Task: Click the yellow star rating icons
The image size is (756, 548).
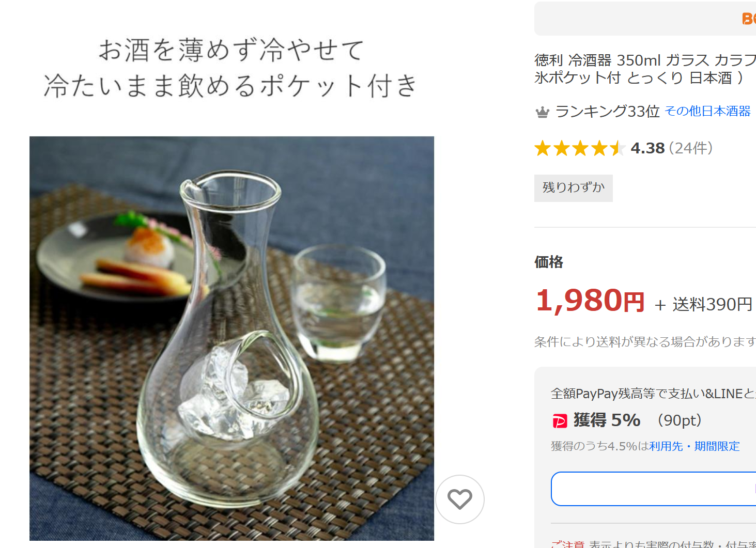Action: point(580,148)
